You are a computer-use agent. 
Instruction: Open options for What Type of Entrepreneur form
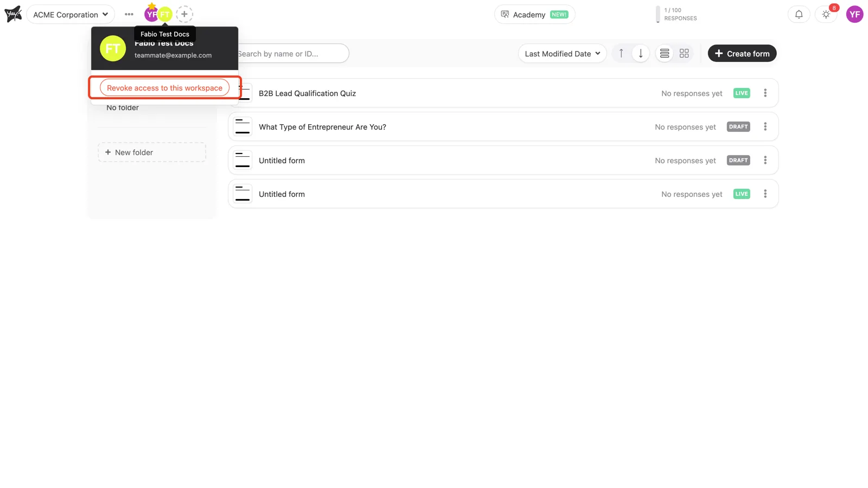765,127
